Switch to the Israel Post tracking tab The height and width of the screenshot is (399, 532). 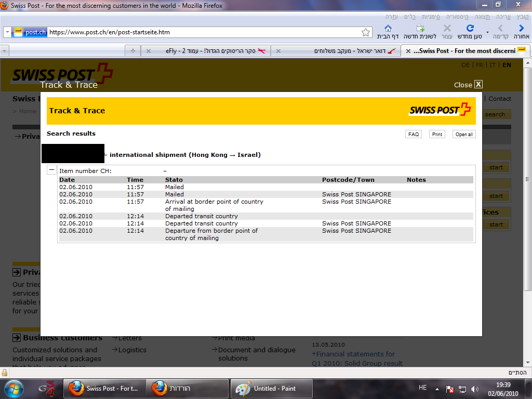click(x=336, y=51)
